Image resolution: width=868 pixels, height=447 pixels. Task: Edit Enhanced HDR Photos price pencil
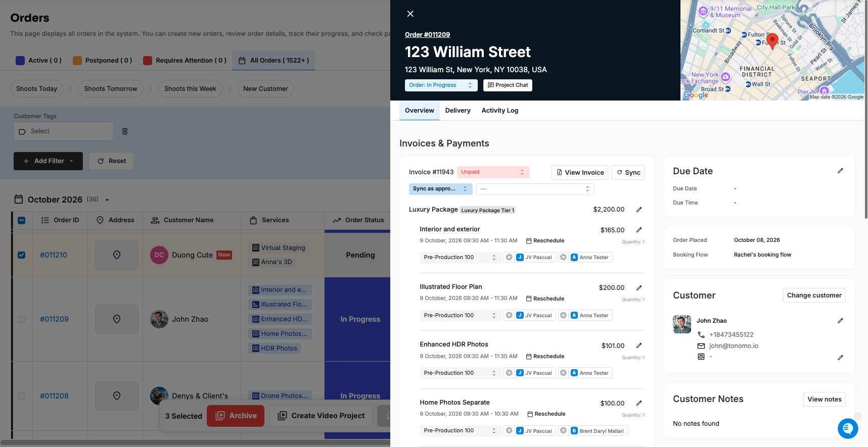point(639,345)
